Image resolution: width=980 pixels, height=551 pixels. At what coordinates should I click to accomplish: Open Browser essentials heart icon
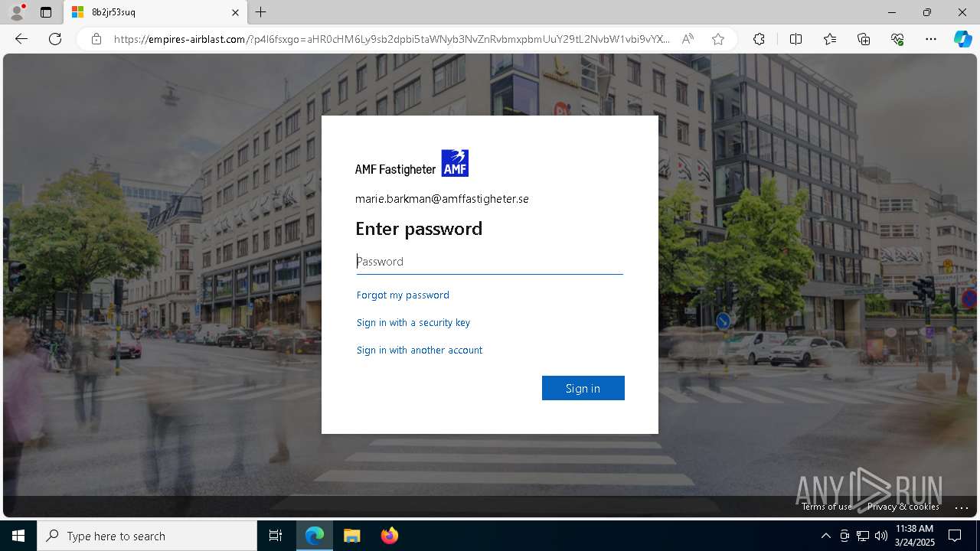(x=897, y=39)
